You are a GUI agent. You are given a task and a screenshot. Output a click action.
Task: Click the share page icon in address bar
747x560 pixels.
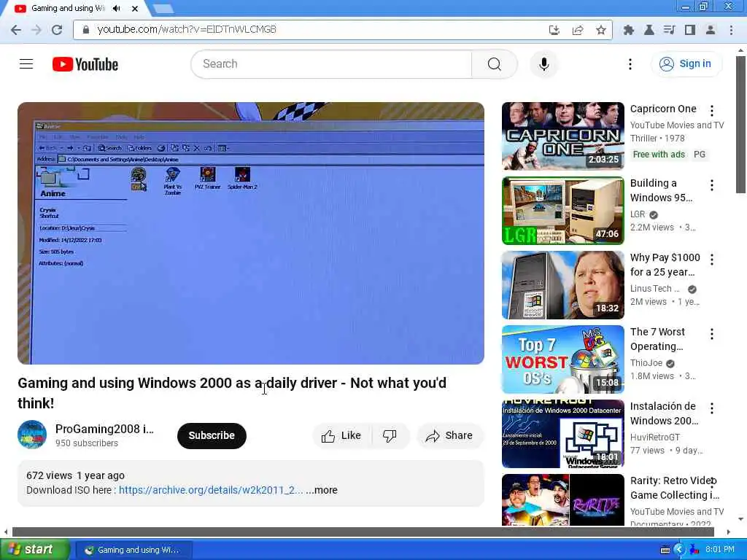pos(578,30)
